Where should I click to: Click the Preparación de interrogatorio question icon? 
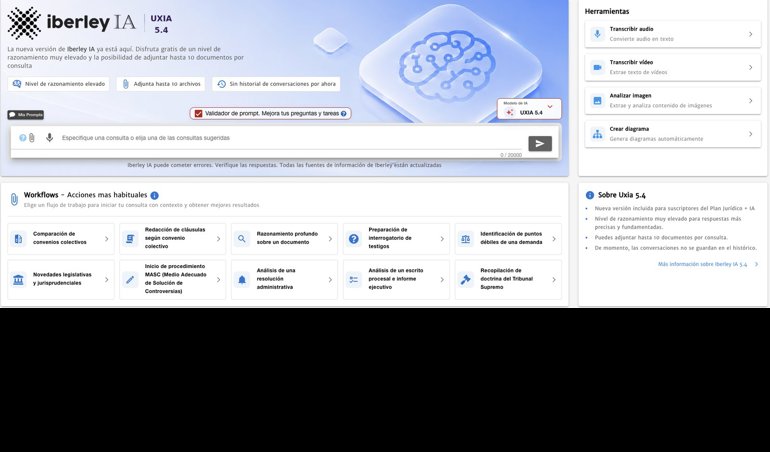(354, 239)
